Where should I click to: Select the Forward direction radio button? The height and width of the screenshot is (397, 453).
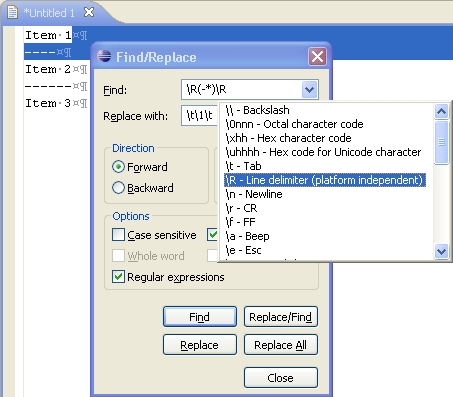118,167
